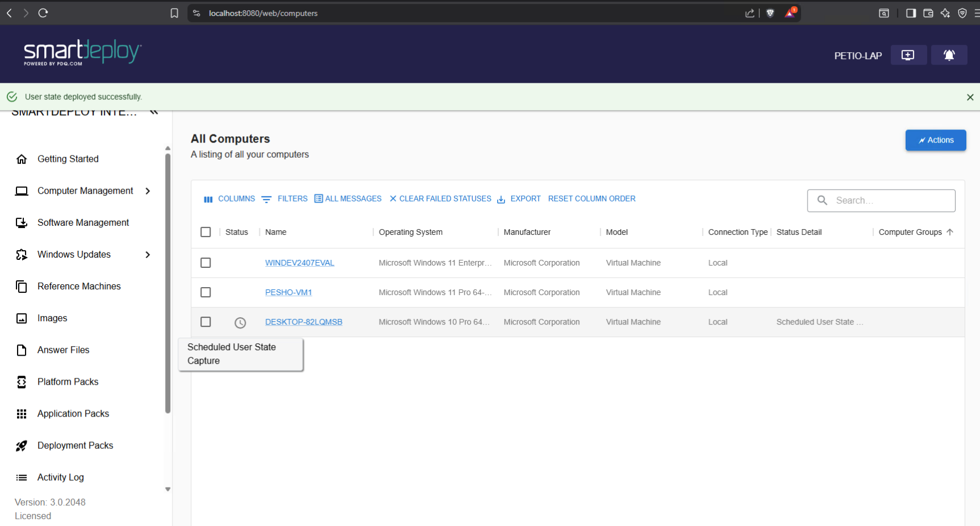The width and height of the screenshot is (980, 526).
Task: Click the add-computer monitor icon in header
Action: click(x=908, y=55)
